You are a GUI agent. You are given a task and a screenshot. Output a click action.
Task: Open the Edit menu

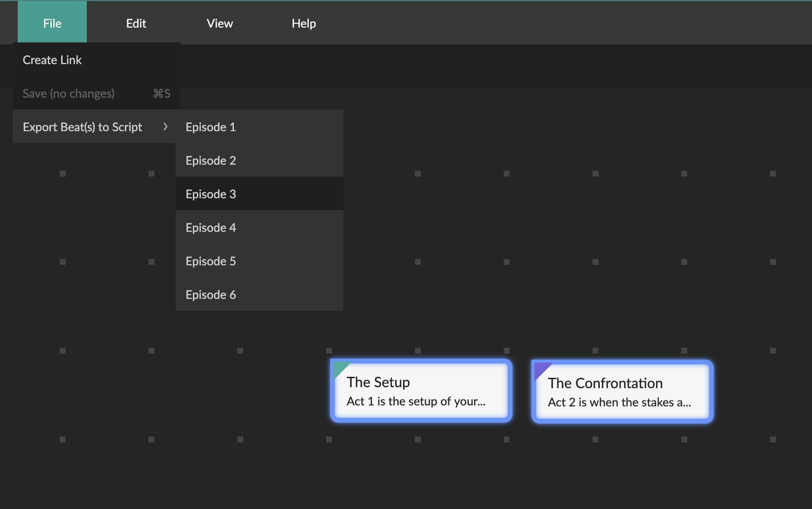136,23
